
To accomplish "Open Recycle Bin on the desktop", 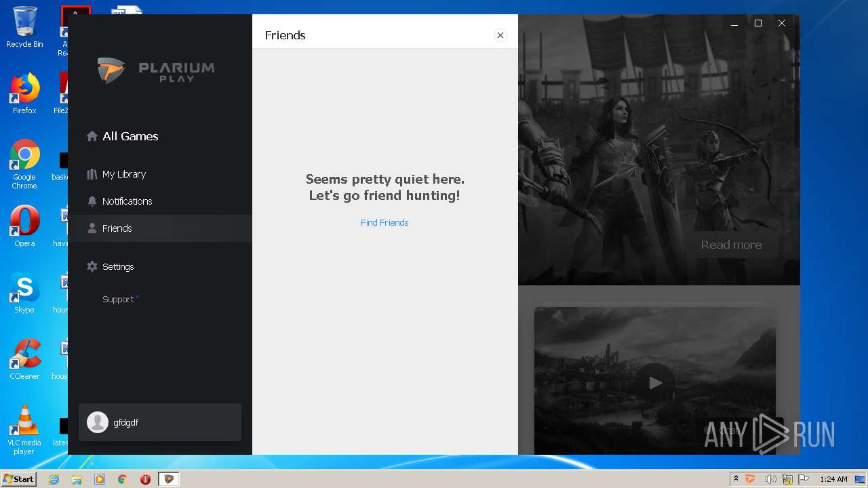I will 24,27.
